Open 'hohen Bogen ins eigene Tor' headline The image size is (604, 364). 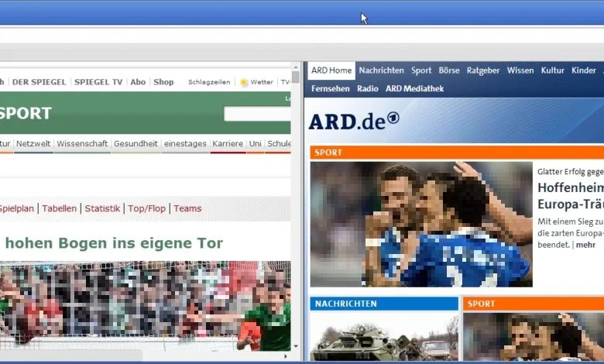(114, 243)
